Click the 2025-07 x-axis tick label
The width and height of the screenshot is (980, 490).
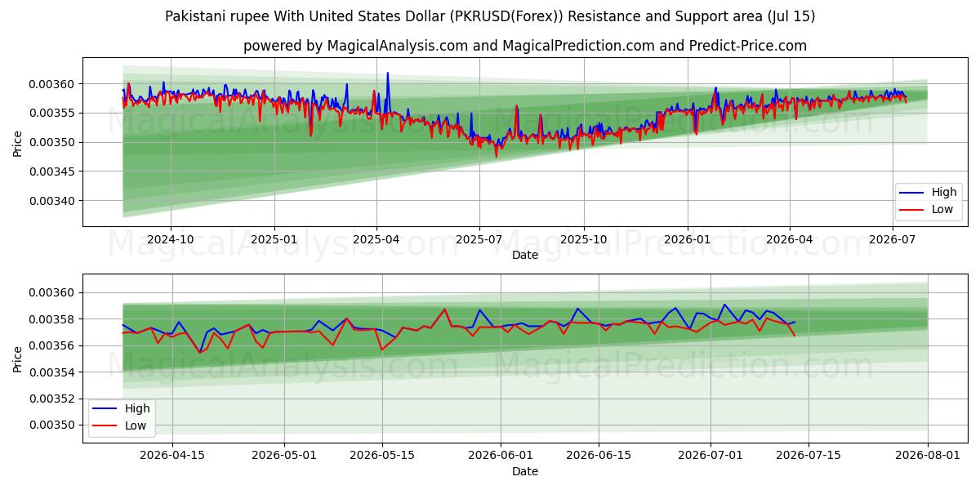(x=479, y=240)
